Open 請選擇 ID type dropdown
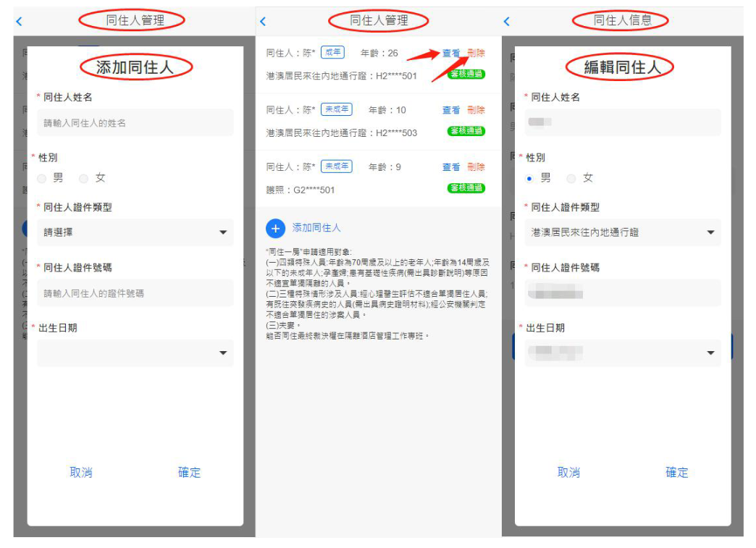The height and width of the screenshot is (548, 756). (135, 232)
